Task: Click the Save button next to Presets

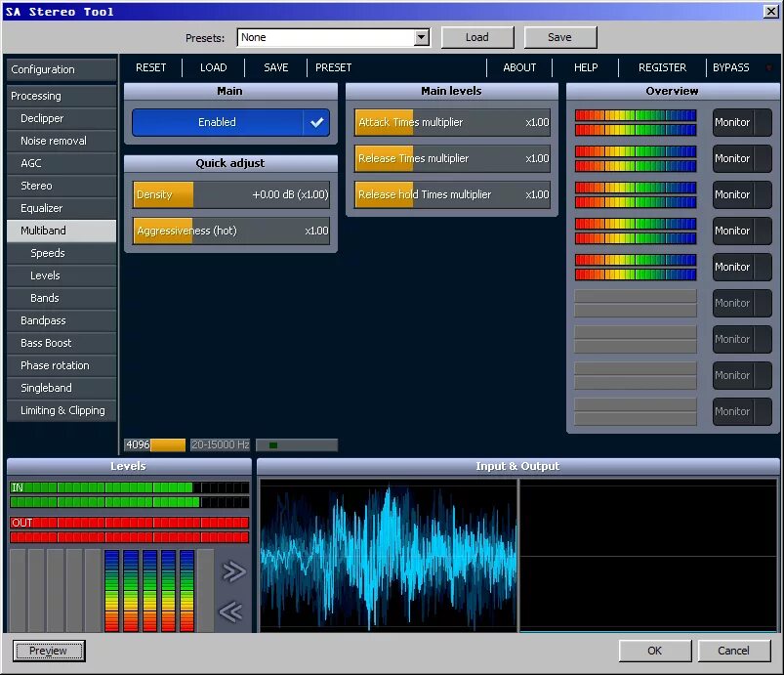Action: (x=560, y=37)
